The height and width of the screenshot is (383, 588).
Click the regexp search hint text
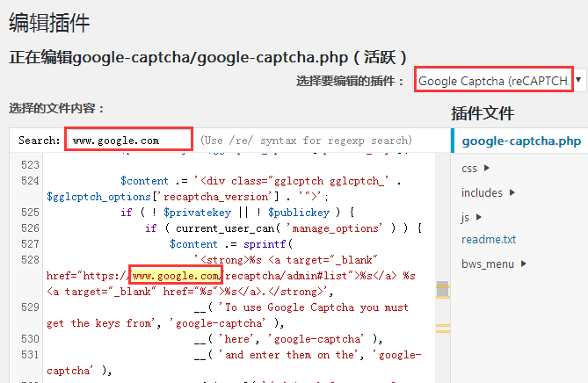coord(306,141)
